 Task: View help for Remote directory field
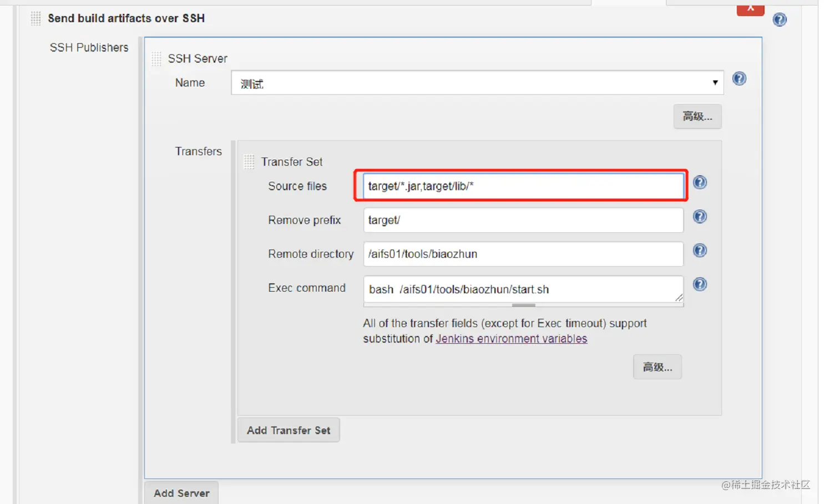pyautogui.click(x=700, y=251)
